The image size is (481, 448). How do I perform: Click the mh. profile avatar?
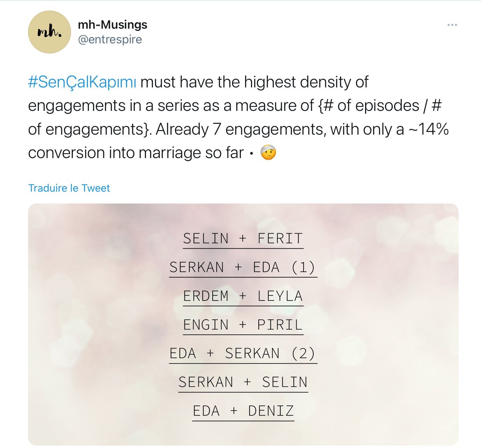coord(49,32)
